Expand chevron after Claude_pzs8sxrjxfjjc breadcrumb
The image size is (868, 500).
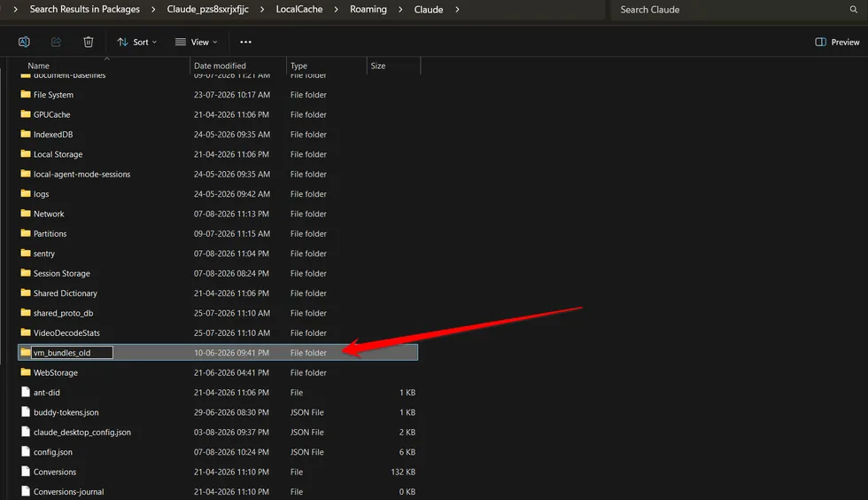[262, 10]
